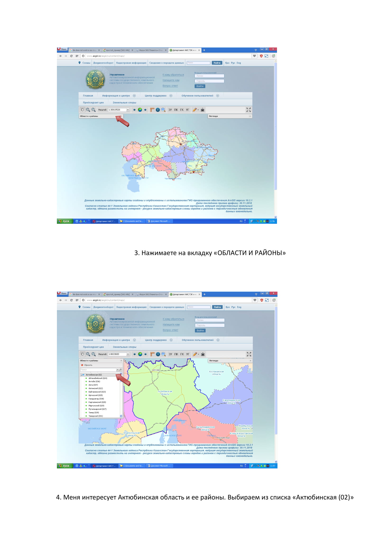Click the Напишите нам link in the upper screenshot

tap(171, 80)
